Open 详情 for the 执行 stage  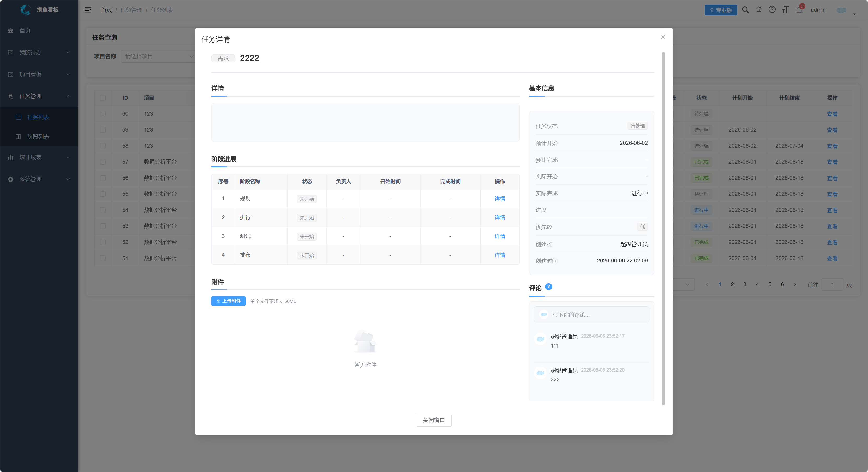point(500,217)
